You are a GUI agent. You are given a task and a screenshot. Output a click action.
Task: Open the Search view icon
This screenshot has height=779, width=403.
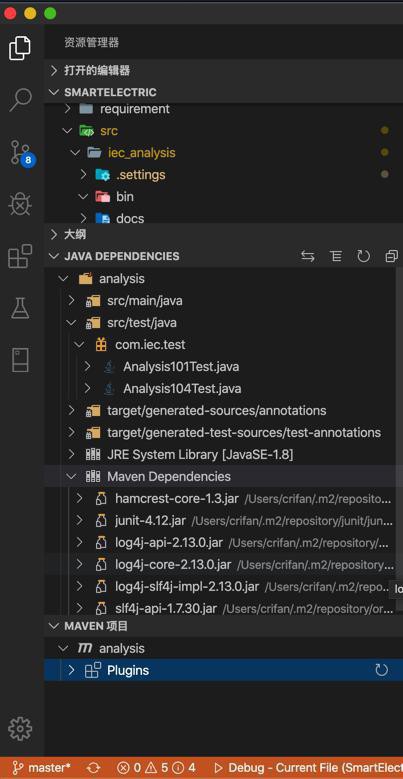20,100
